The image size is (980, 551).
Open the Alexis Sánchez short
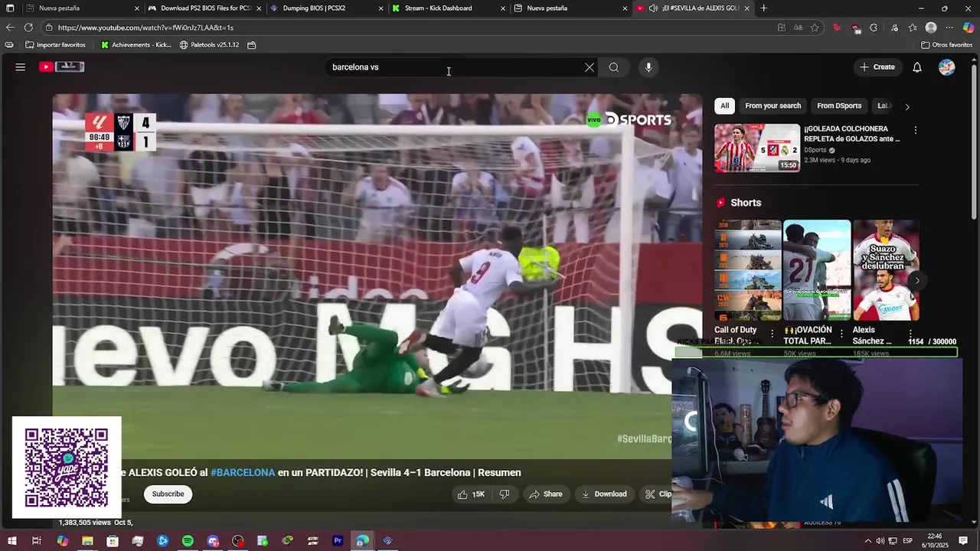coord(886,270)
